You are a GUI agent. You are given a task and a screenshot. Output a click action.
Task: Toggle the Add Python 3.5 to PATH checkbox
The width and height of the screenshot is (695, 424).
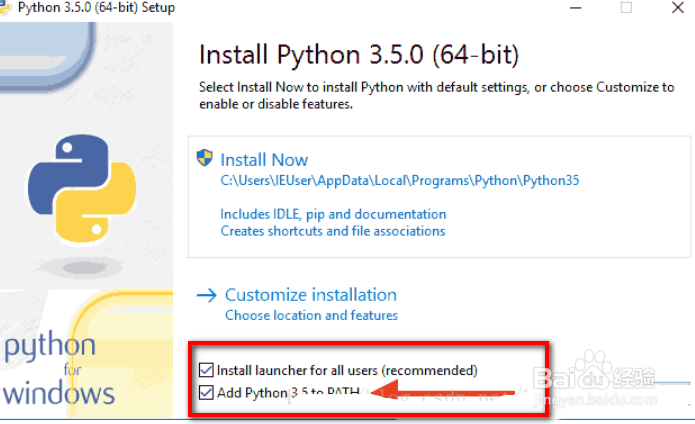pos(206,392)
